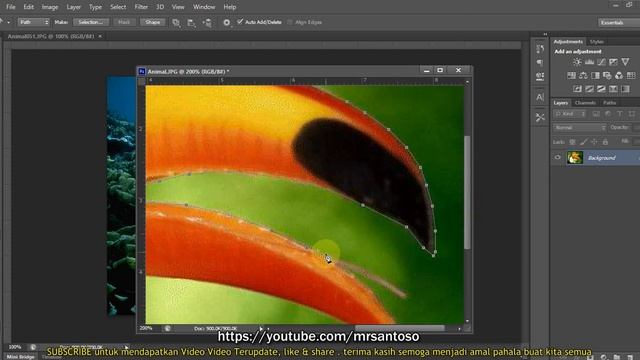This screenshot has width=640, height=360.
Task: Open the Normal blend mode dropdown
Action: [580, 128]
